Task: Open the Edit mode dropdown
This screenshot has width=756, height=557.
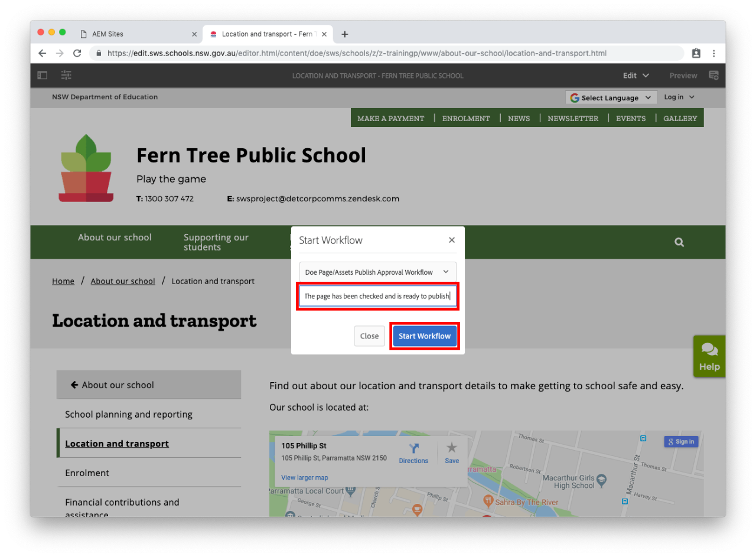Action: pos(636,75)
